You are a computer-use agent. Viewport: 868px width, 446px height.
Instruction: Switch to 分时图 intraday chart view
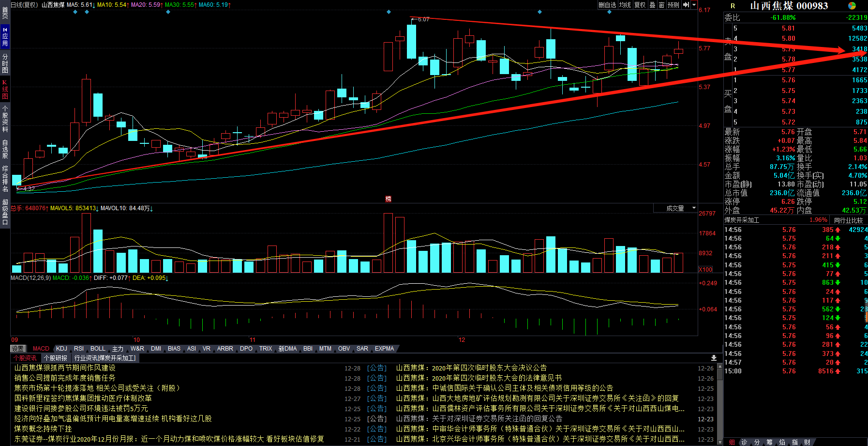5,63
